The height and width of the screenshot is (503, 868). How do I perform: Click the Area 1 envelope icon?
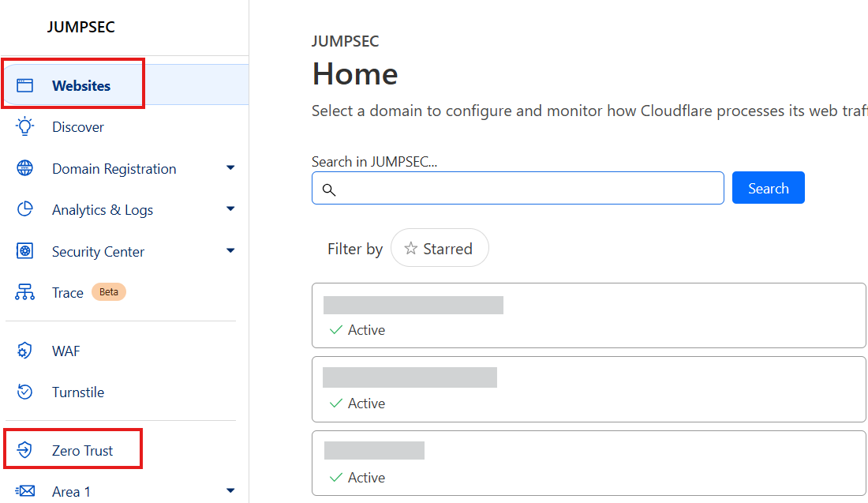25,491
